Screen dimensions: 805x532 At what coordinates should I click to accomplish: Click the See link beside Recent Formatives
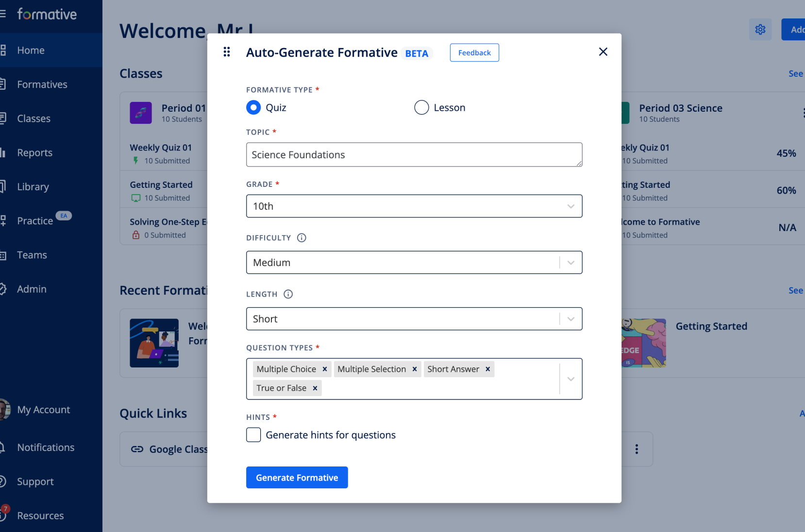[x=796, y=290]
